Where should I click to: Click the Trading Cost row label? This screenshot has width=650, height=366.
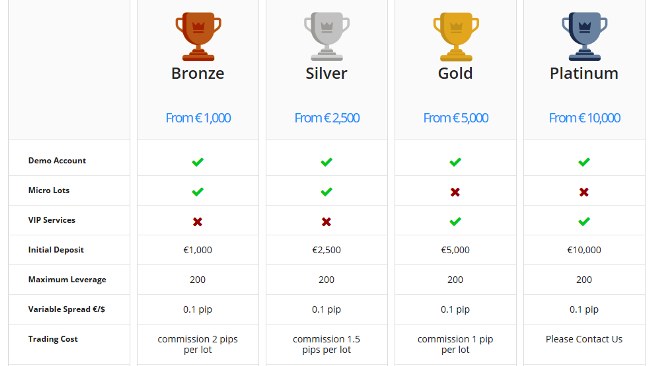point(53,339)
